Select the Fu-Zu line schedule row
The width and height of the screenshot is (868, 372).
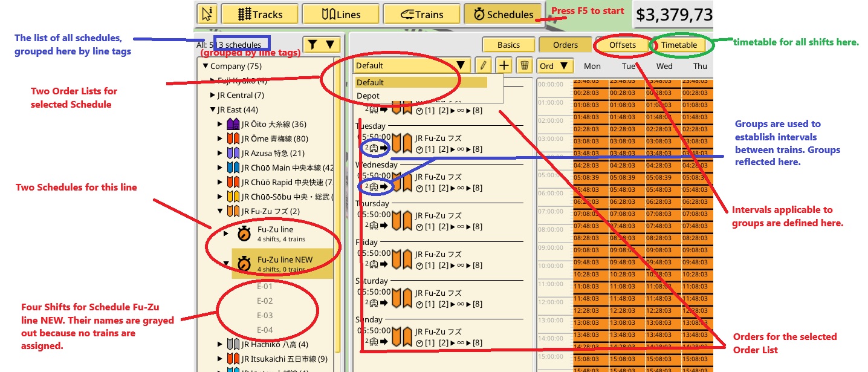click(282, 233)
